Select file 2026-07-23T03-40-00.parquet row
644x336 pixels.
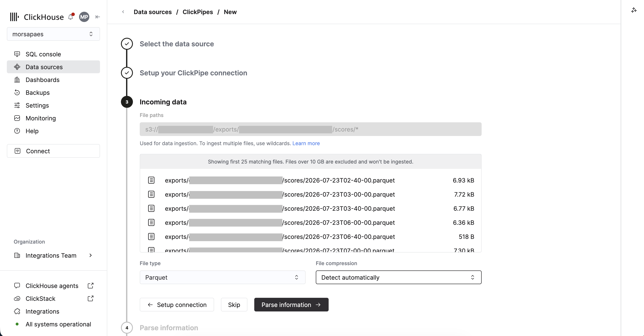point(310,208)
